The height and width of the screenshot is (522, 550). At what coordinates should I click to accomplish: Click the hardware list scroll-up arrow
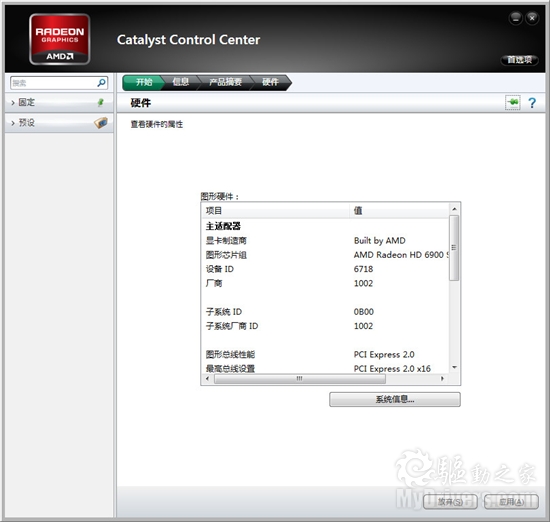454,209
